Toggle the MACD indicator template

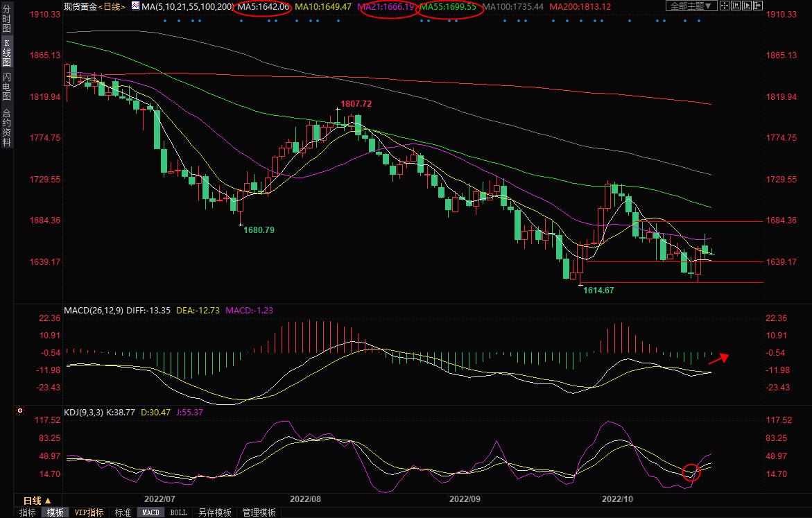pos(150,512)
